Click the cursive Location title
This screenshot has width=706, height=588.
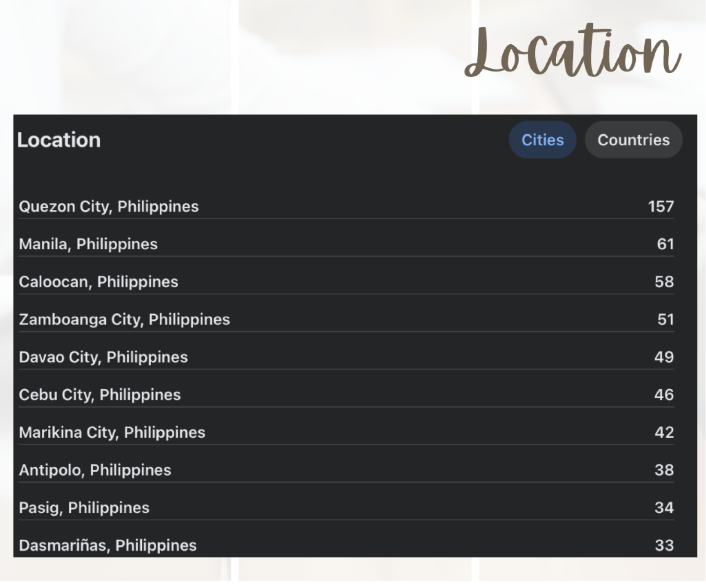[x=573, y=50]
